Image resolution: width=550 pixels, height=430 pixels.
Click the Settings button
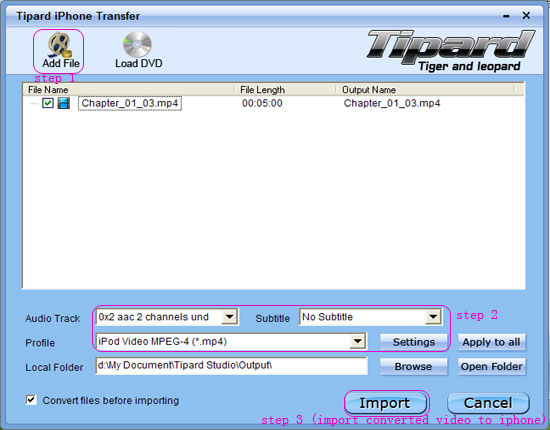coord(414,342)
